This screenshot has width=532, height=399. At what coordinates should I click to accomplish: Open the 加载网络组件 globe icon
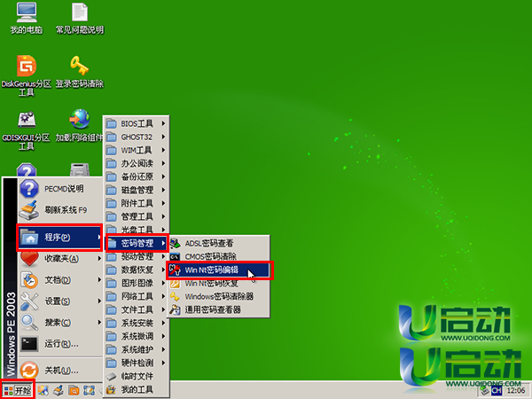(x=80, y=126)
